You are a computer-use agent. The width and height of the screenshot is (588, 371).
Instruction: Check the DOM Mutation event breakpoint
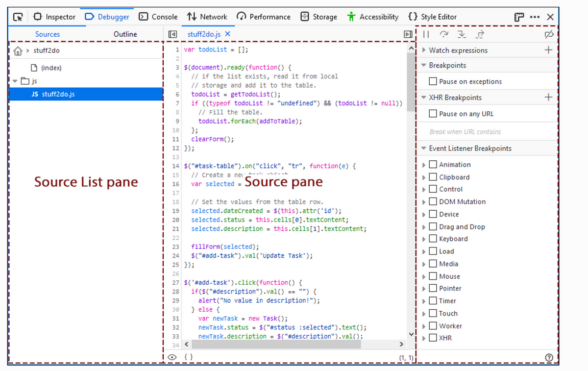pos(433,201)
